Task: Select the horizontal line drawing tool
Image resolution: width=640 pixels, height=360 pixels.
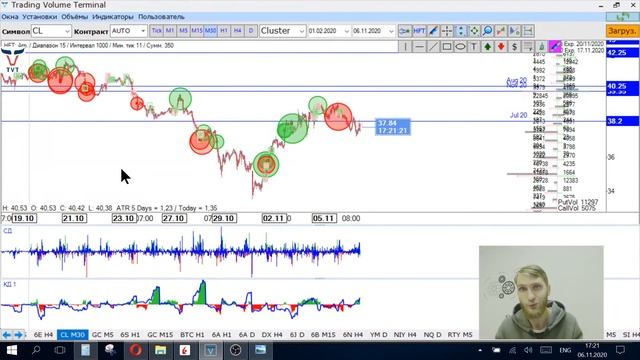Action: click(419, 47)
